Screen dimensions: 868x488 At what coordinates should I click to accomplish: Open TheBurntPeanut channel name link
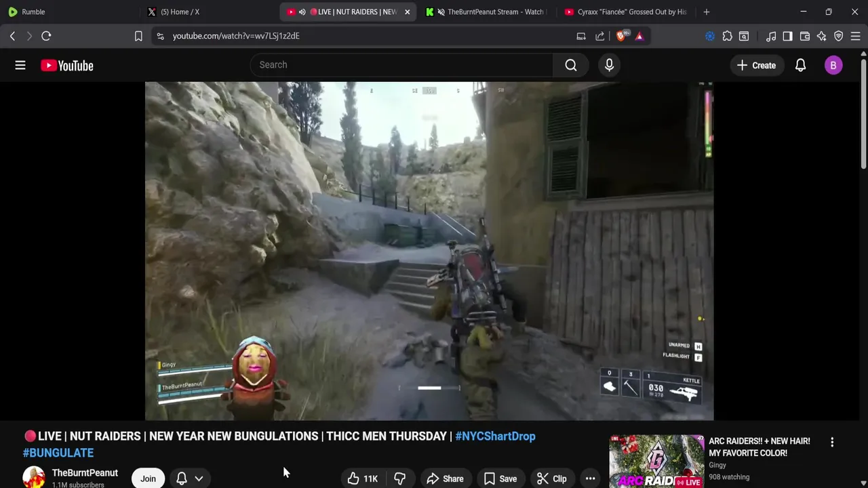pos(85,473)
